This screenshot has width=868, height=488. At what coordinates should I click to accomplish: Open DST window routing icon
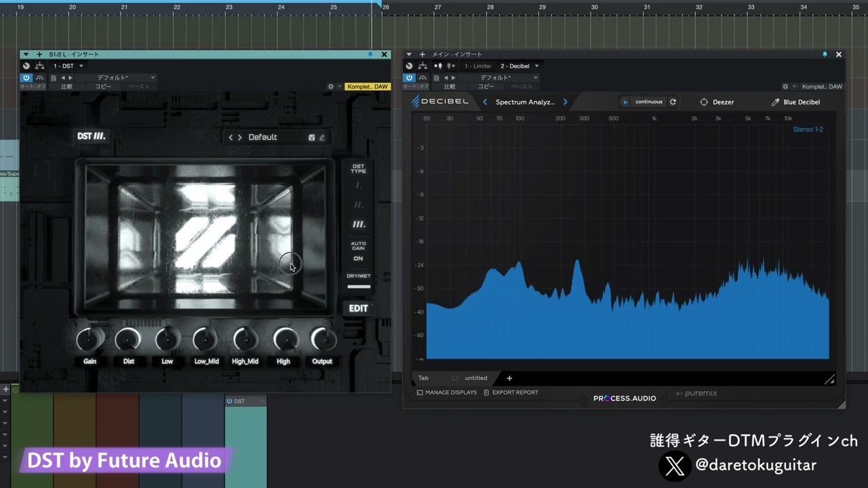pos(39,66)
